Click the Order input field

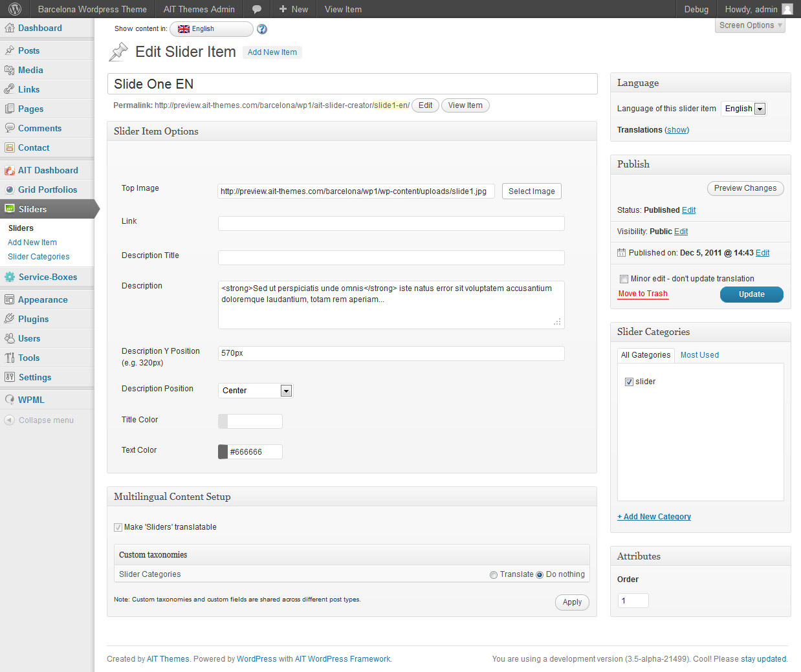[x=633, y=601]
